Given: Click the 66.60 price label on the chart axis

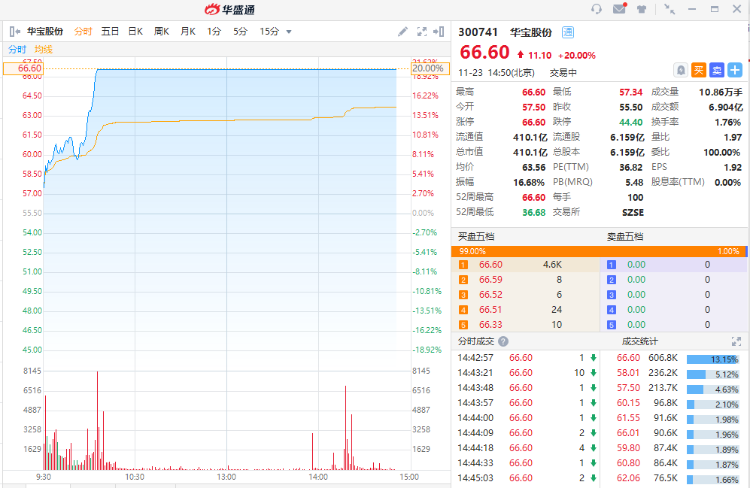Looking at the screenshot, I should click(23, 68).
